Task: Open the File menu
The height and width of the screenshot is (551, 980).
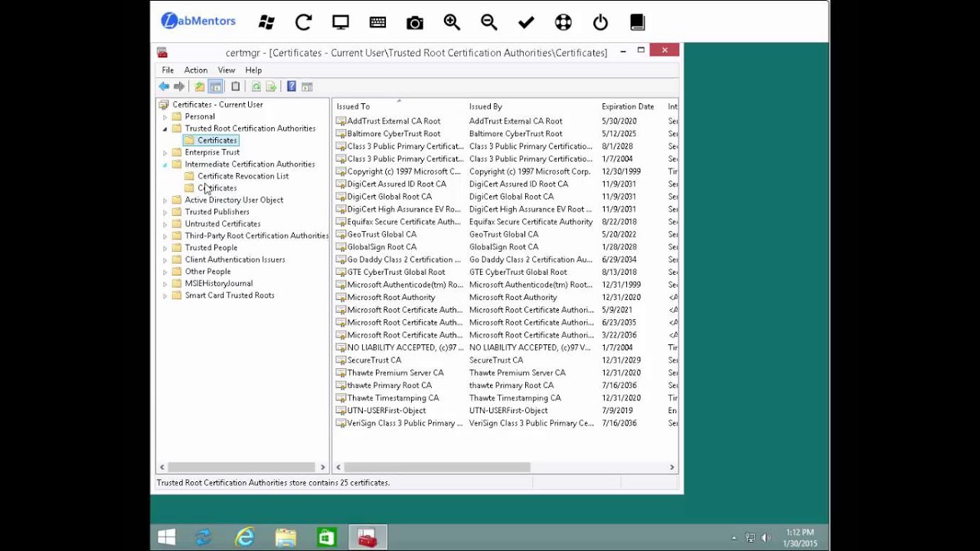Action: (x=168, y=70)
